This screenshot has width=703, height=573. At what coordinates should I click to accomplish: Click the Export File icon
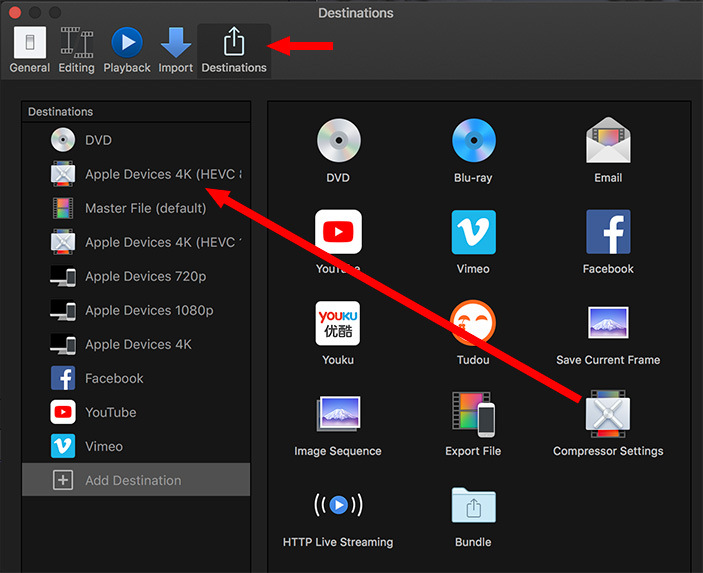[473, 414]
